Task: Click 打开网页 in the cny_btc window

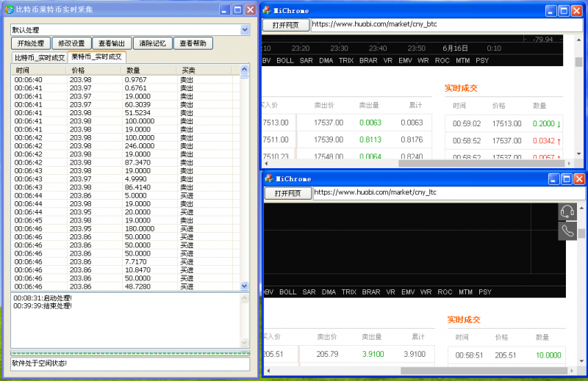Action: click(x=286, y=25)
